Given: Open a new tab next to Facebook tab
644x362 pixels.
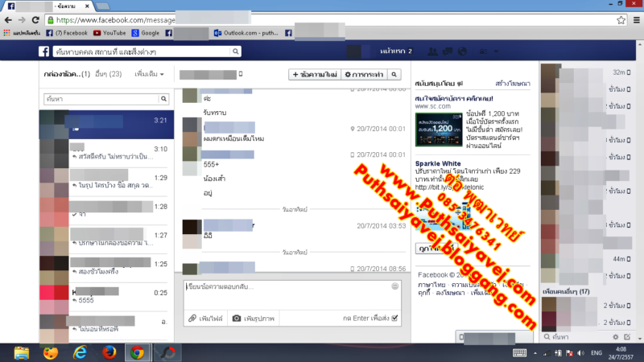Looking at the screenshot, I should point(103,6).
